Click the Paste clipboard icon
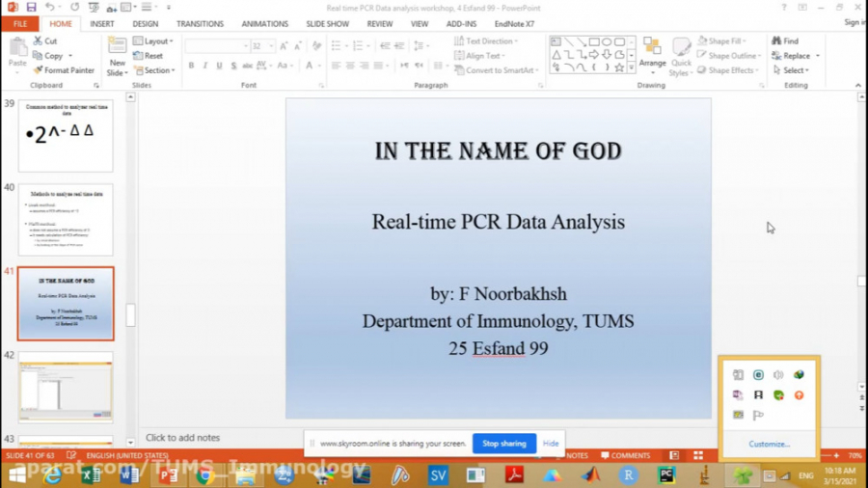 point(17,48)
